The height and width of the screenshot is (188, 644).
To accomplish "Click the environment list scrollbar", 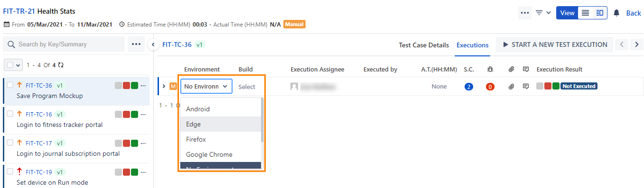I will 262,120.
